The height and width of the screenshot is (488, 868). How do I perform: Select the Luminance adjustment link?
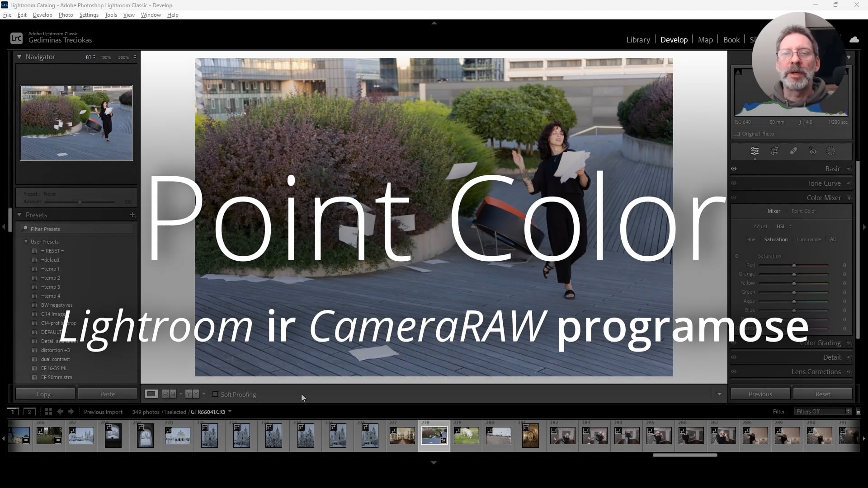(x=808, y=239)
